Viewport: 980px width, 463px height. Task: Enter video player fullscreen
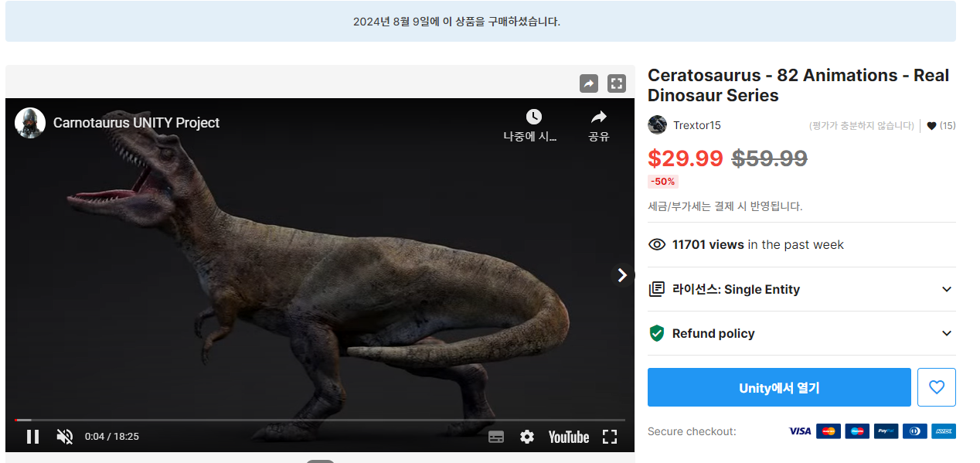click(610, 437)
